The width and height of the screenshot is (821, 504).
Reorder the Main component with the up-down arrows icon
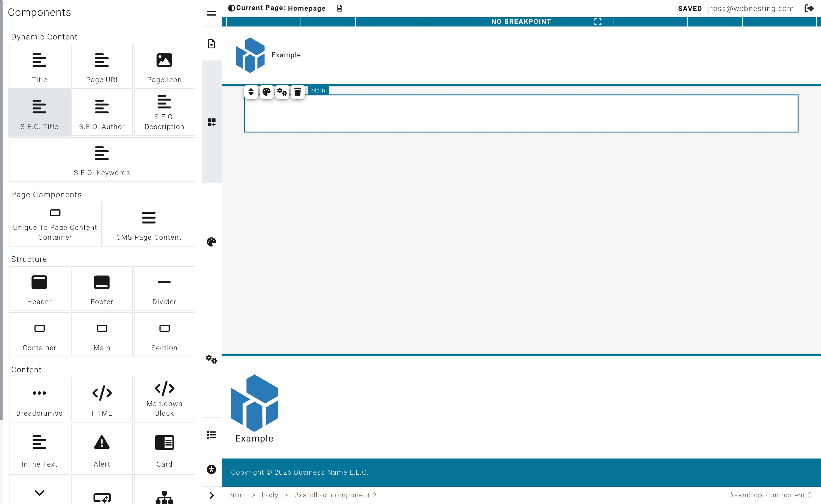[251, 92]
